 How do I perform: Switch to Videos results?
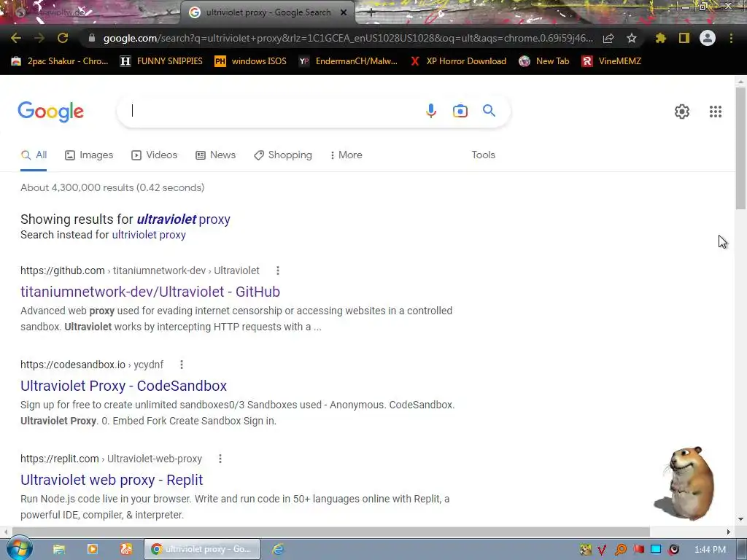(x=155, y=155)
